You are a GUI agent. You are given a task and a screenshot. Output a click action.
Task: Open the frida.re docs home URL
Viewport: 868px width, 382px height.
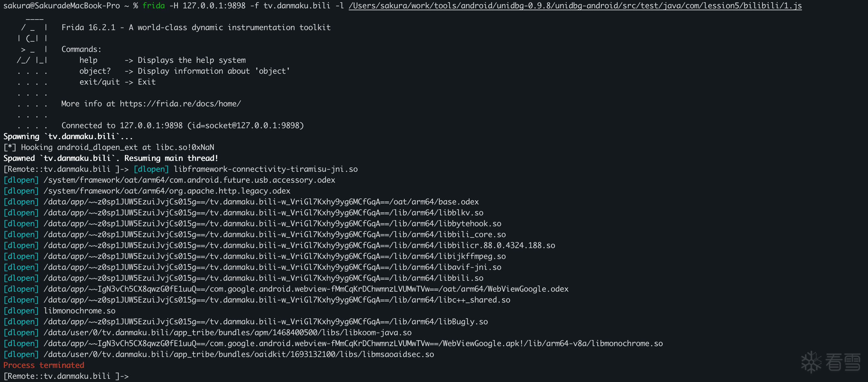click(x=180, y=104)
